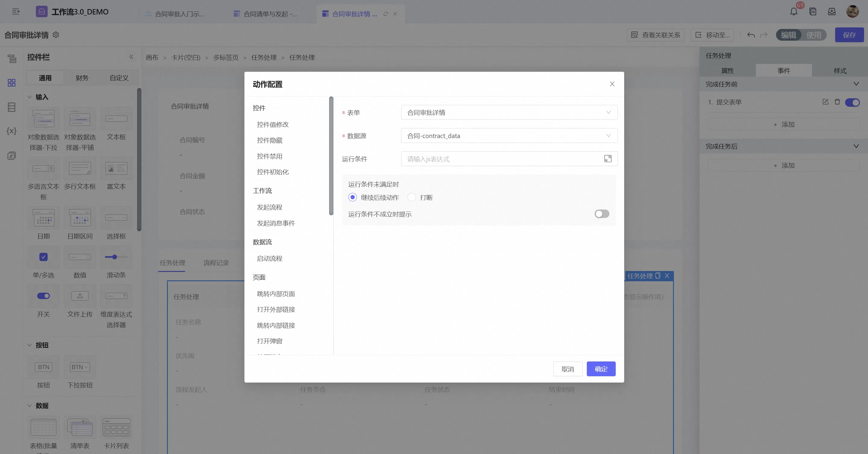868x454 pixels.
Task: Switch to 使用 mode in toggle
Action: (813, 35)
